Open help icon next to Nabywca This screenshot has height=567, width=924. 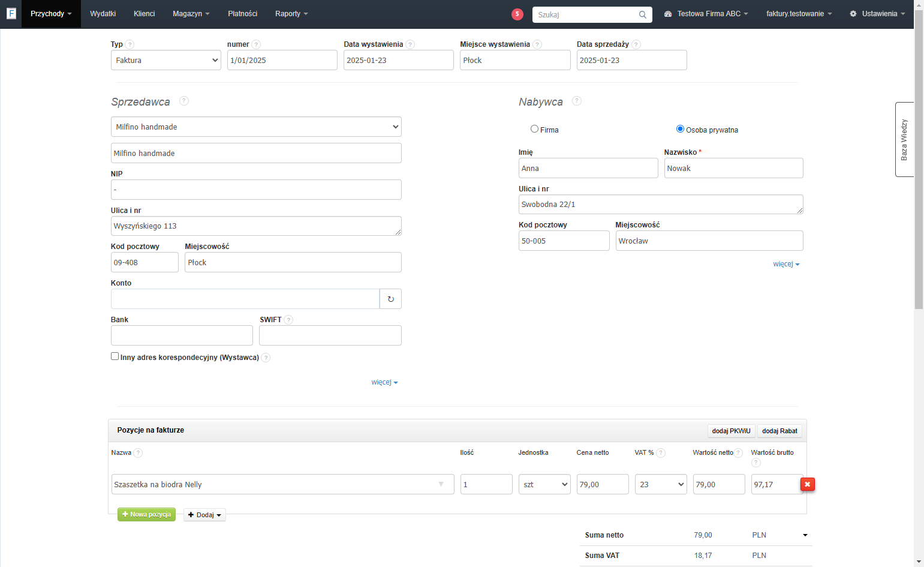[x=577, y=101]
